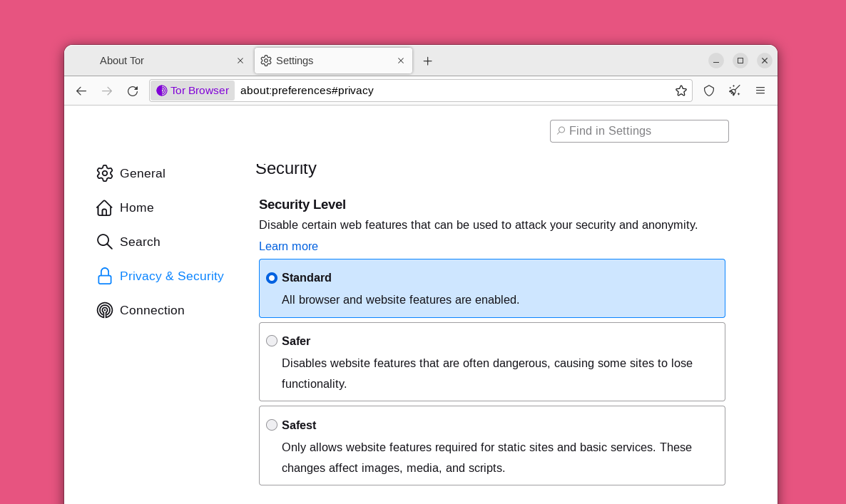Screen dimensions: 846x504
Task: Open the Privacy & Security category
Action: (160, 276)
